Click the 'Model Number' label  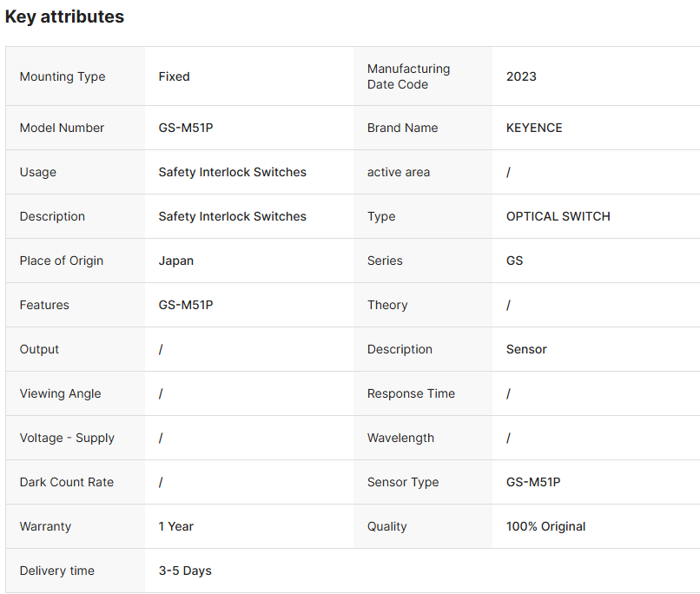62,128
